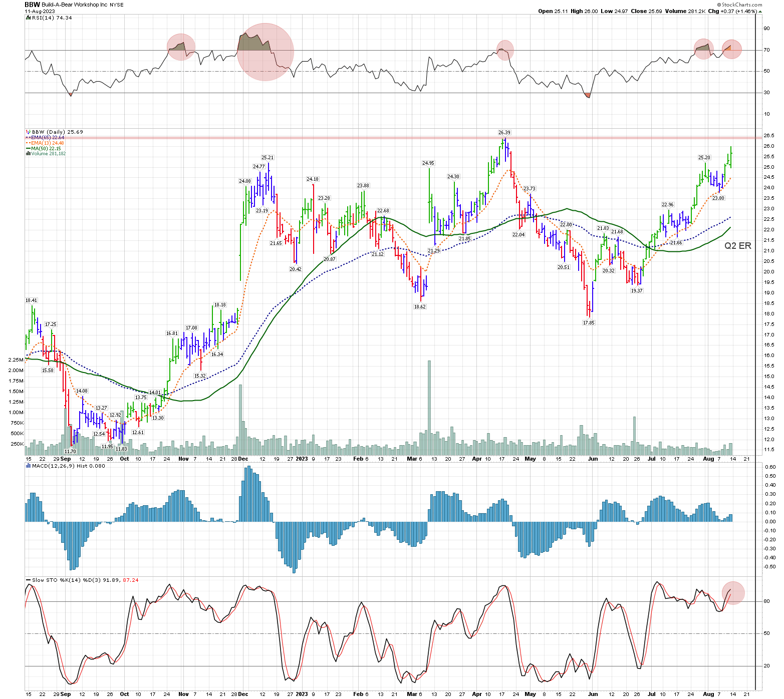Click the 11.70 September low price label

pyautogui.click(x=70, y=451)
